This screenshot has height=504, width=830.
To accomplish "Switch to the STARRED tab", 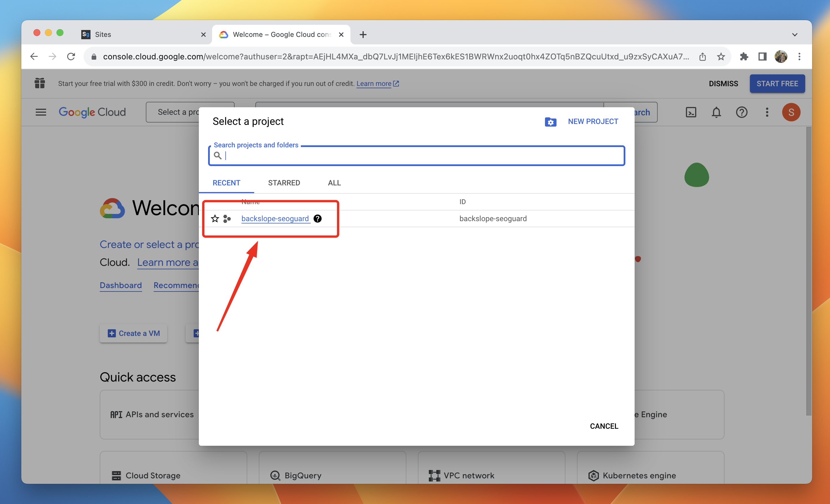I will [284, 183].
